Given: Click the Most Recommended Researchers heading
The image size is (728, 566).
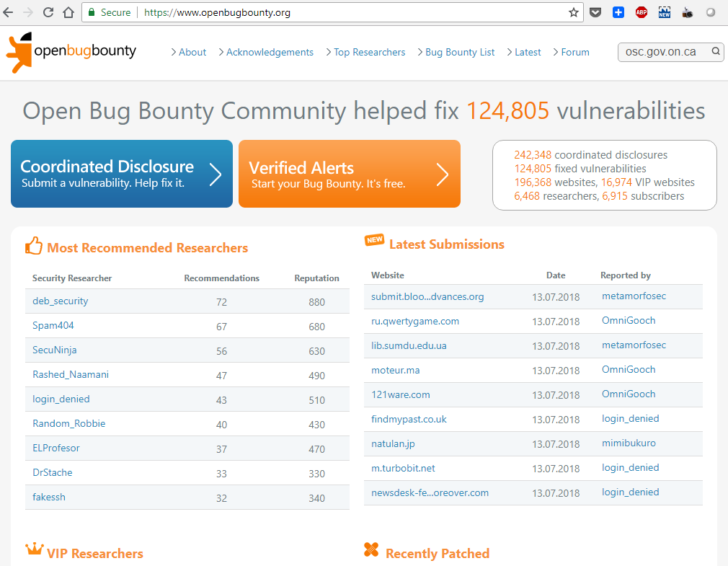Looking at the screenshot, I should pyautogui.click(x=148, y=248).
